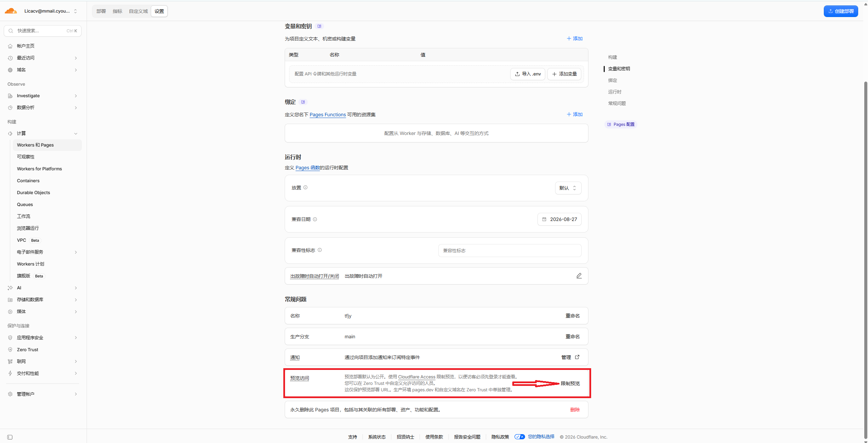Click the compatibility flags info icon
This screenshot has width=868, height=443.
click(x=320, y=250)
